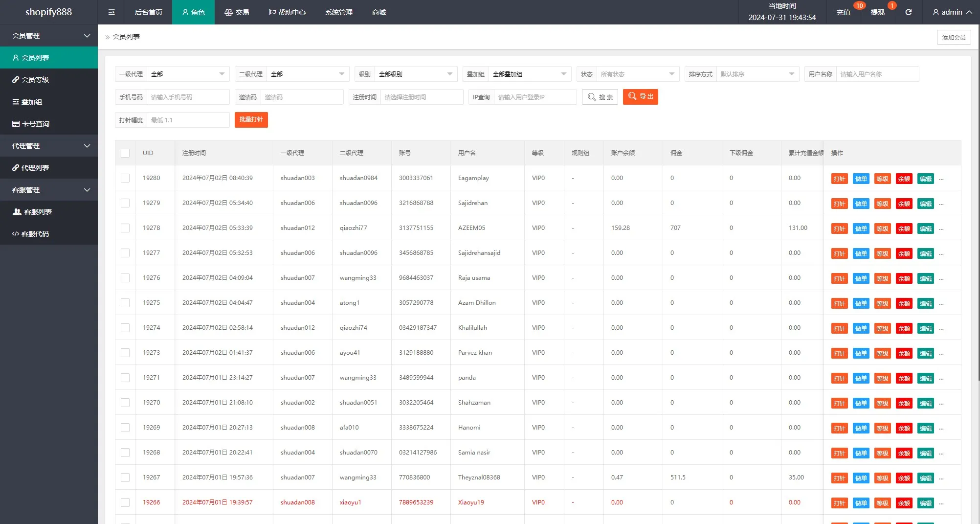Open 卡号查询 in the sidebar
The height and width of the screenshot is (524, 980).
(35, 124)
